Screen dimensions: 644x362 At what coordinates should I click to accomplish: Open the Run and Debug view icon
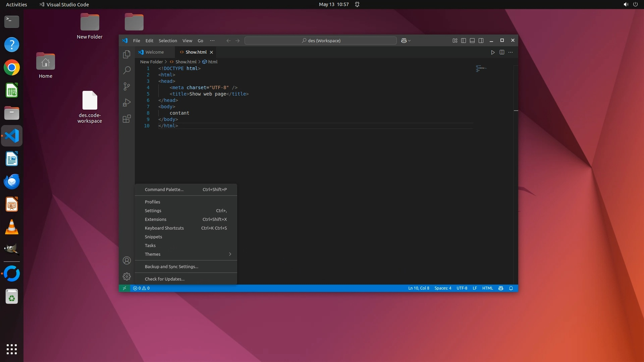(126, 103)
